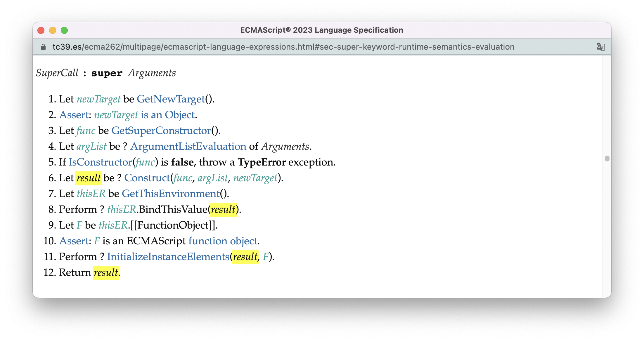644x341 pixels.
Task: Open the translate page icon
Action: coord(600,47)
